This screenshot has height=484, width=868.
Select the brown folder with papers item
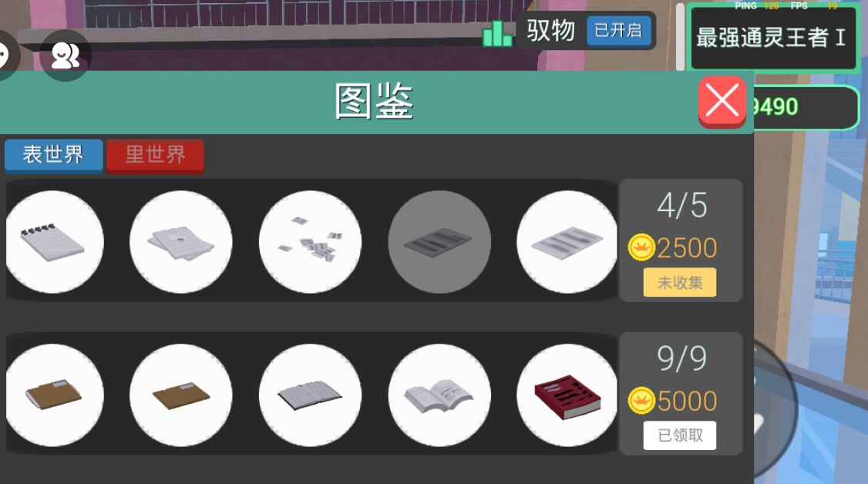(54, 395)
